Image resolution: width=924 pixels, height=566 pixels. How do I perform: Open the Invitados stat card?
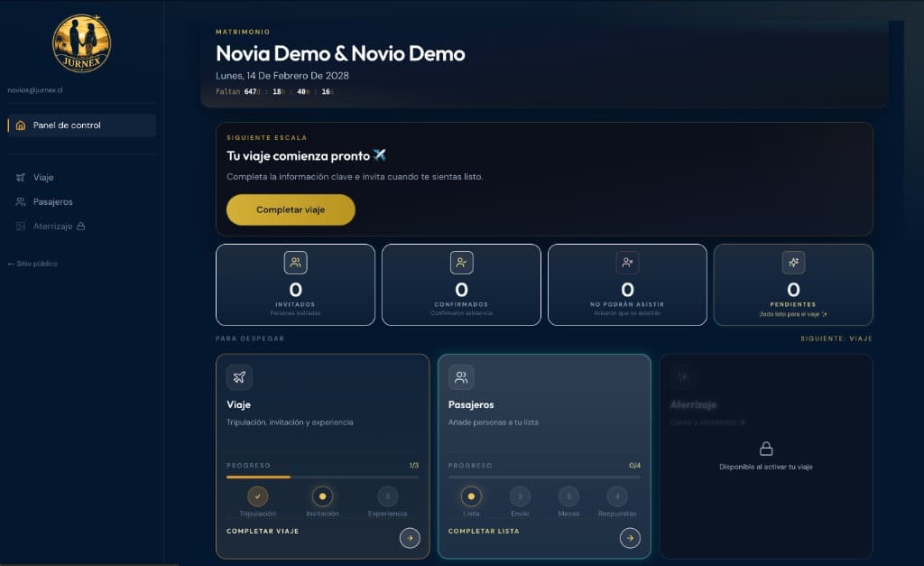pyautogui.click(x=295, y=284)
